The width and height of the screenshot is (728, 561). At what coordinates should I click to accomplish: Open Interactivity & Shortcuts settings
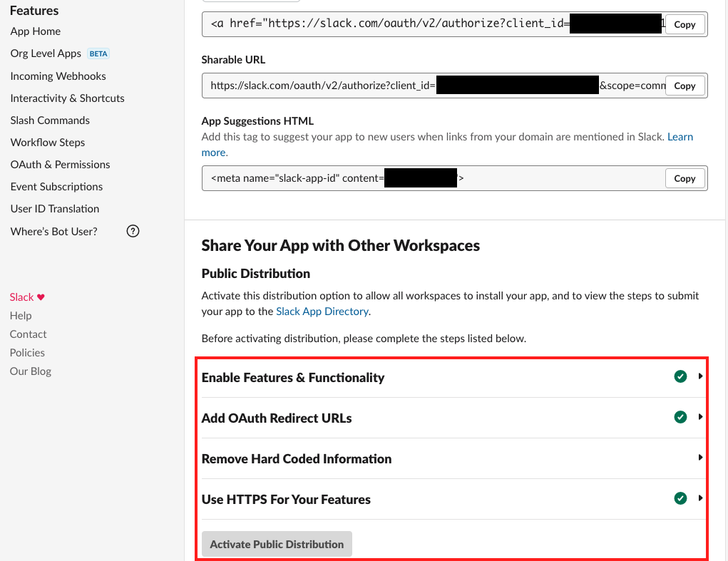[67, 98]
